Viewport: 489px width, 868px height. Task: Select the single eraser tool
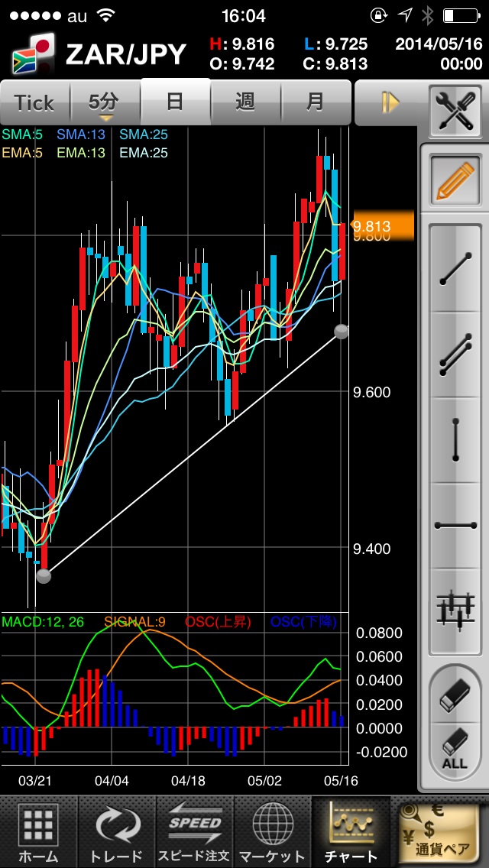click(x=455, y=695)
